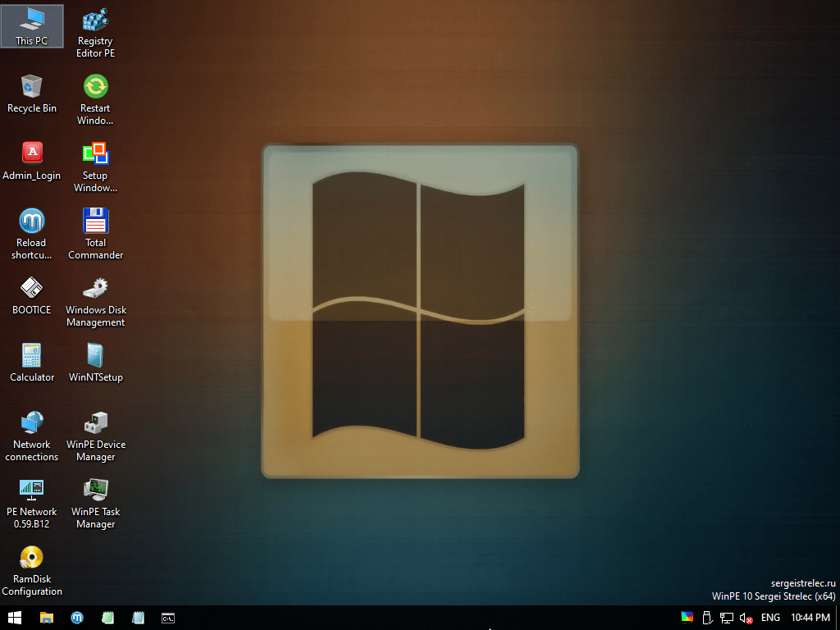Select the WinNTSetup icon

click(x=96, y=356)
